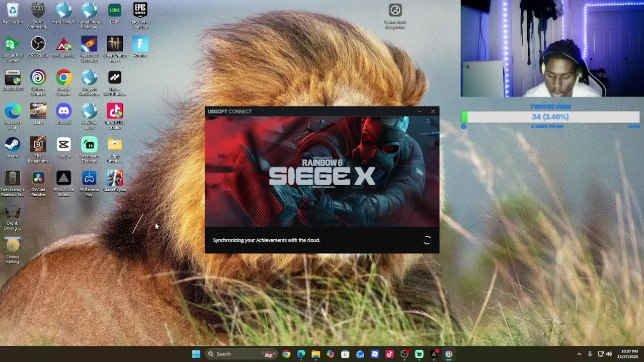This screenshot has width=644, height=362.
Task: Open Streamlabs from the taskbar
Action: pyautogui.click(x=419, y=354)
